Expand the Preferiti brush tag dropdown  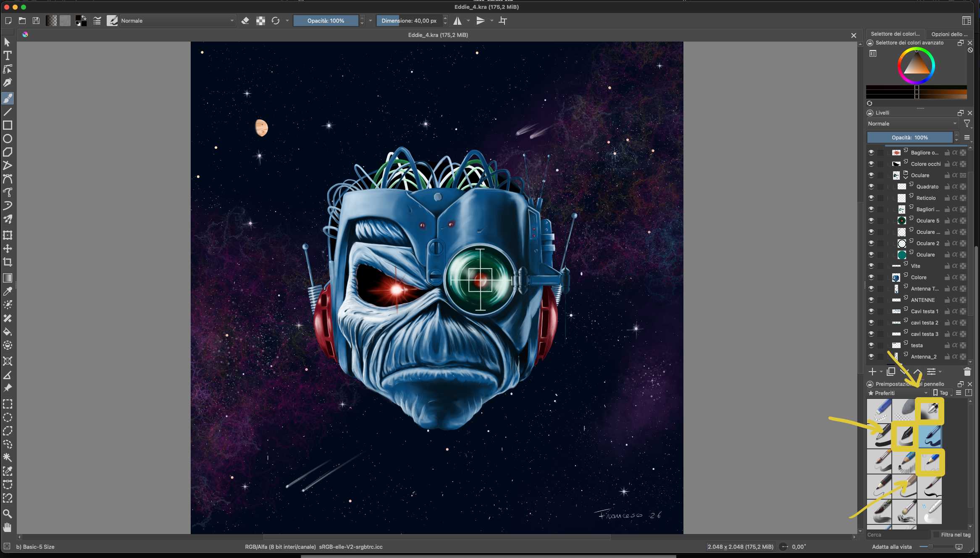point(898,393)
